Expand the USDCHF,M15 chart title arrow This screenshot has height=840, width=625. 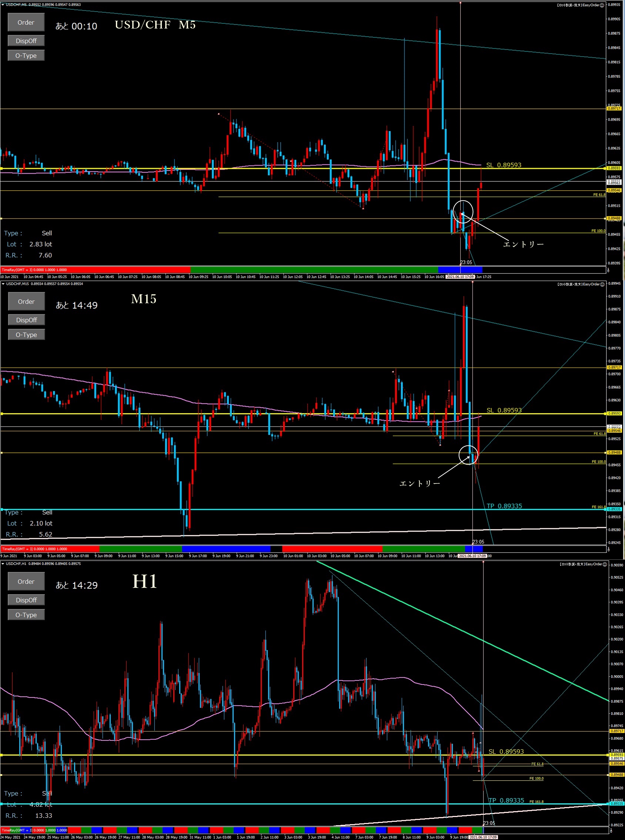3,284
